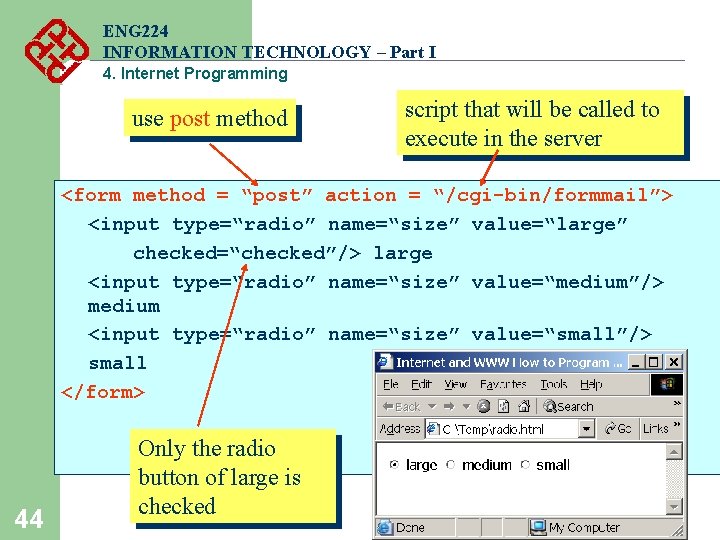The width and height of the screenshot is (720, 540).
Task: Click the Done status text
Action: click(x=410, y=528)
